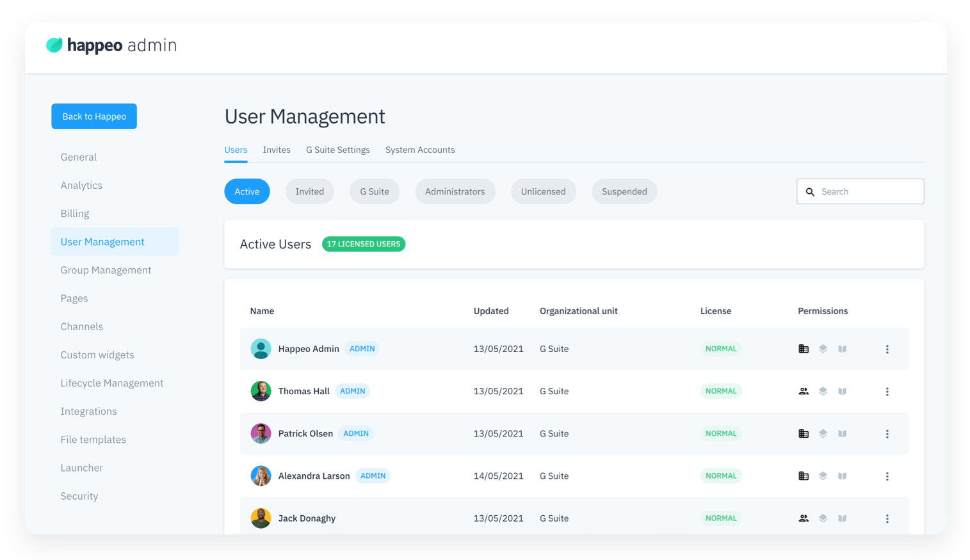Screen dimensions: 970x560
Task: Open the G Suite Settings tab
Action: pos(337,150)
